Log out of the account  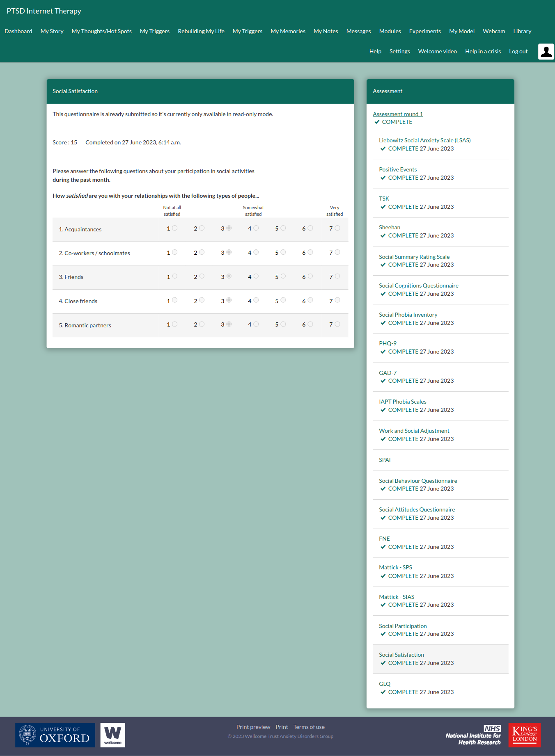click(x=518, y=51)
